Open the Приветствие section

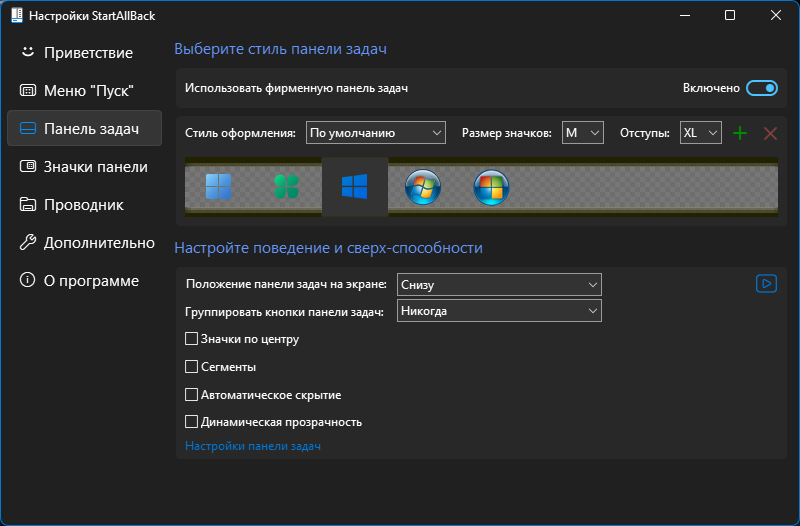point(84,53)
